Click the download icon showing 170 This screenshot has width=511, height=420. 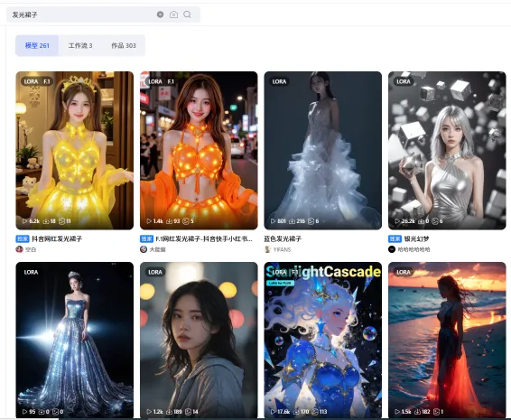pos(296,412)
